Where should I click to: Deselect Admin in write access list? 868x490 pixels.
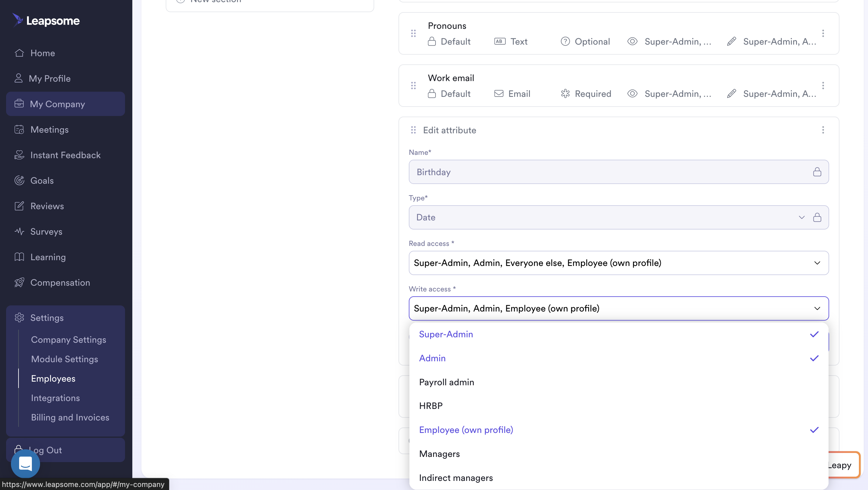619,358
